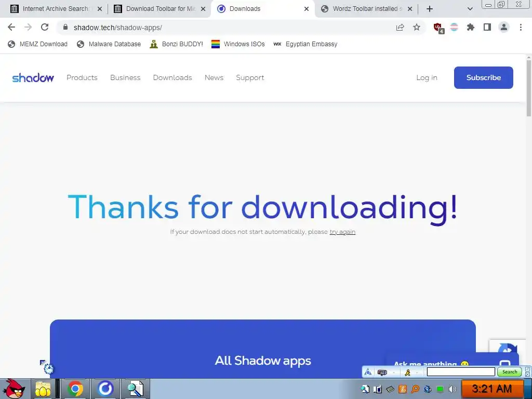Open the Ask me anything chat widget
The width and height of the screenshot is (532, 399).
(x=453, y=360)
